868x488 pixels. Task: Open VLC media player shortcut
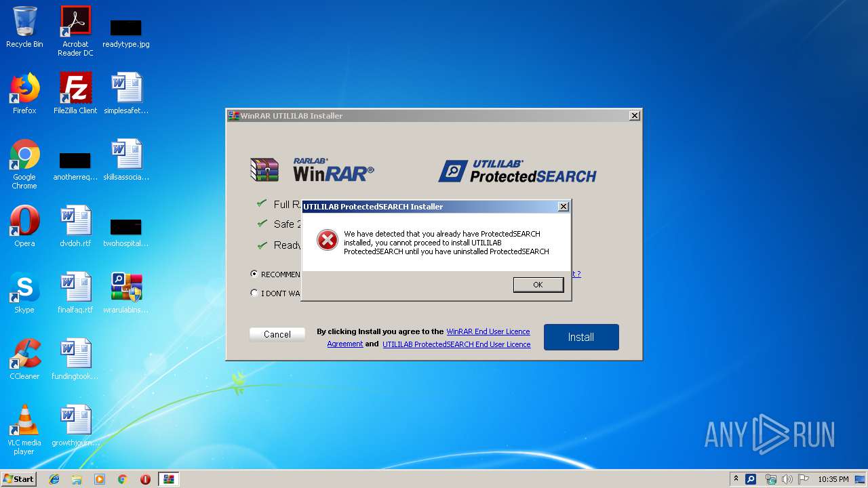tap(24, 430)
